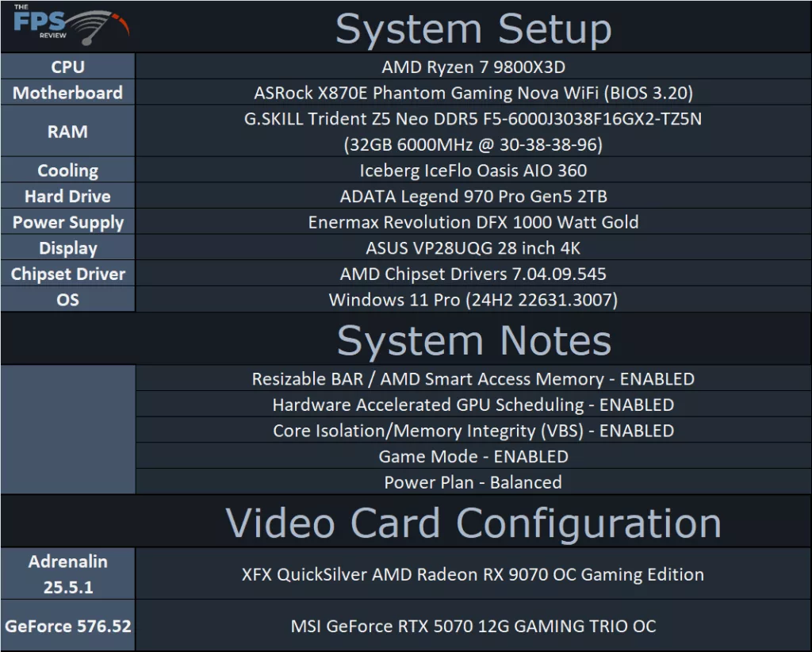Select the 'Motherboard' row label

click(x=68, y=92)
